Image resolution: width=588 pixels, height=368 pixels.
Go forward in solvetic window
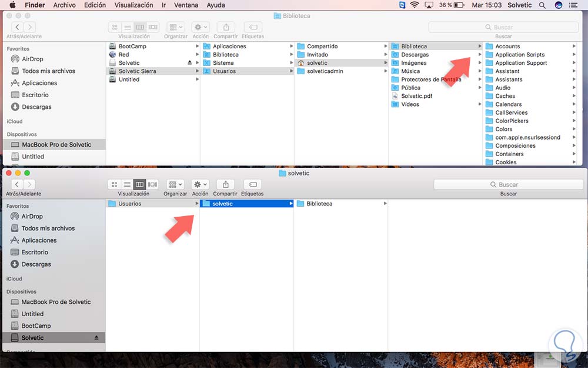click(x=29, y=184)
